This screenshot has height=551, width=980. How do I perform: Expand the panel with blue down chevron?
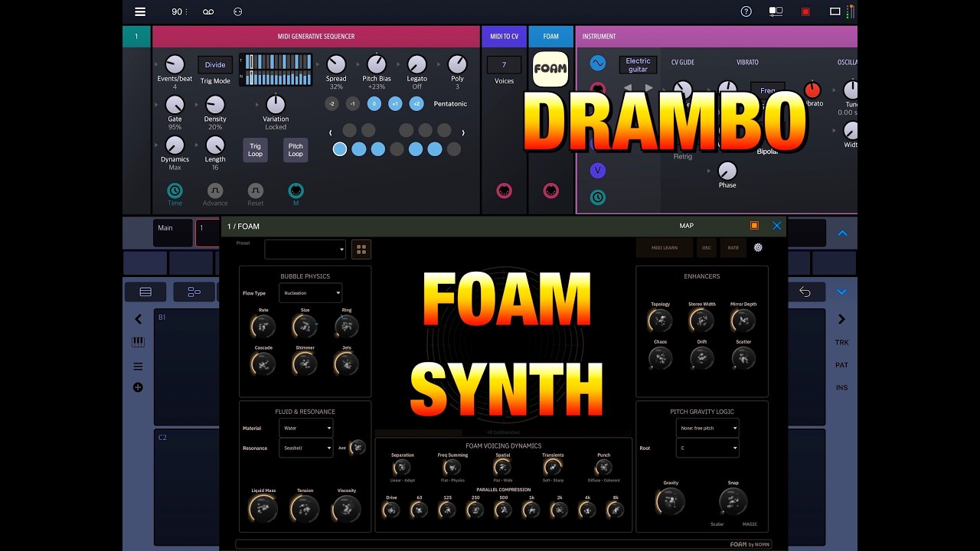(x=841, y=292)
